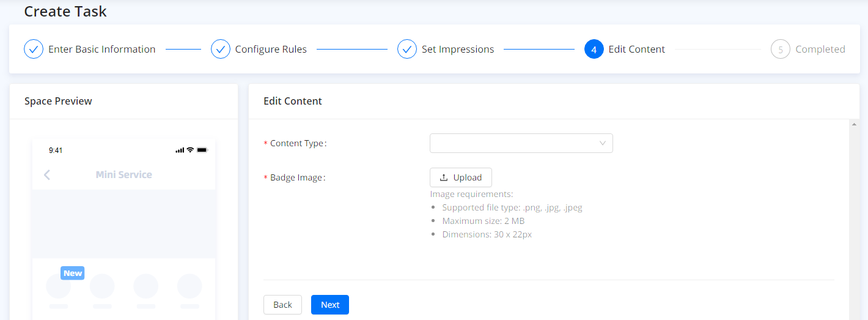Click the scrollbar up arrow in Edit Content
Image resolution: width=868 pixels, height=320 pixels.
click(853, 125)
